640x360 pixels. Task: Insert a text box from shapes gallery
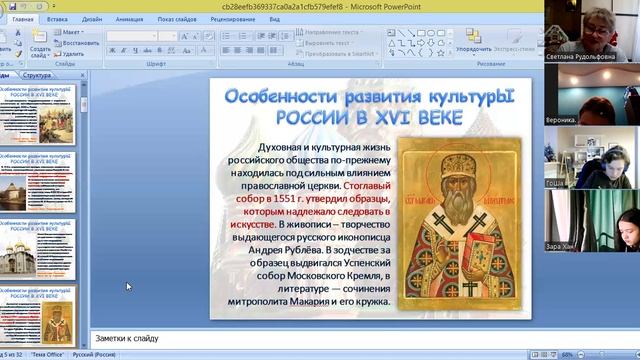pyautogui.click(x=392, y=33)
